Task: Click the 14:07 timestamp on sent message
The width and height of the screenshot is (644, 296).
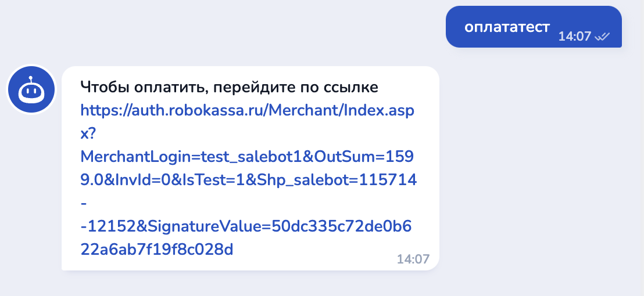Action: pos(574,37)
